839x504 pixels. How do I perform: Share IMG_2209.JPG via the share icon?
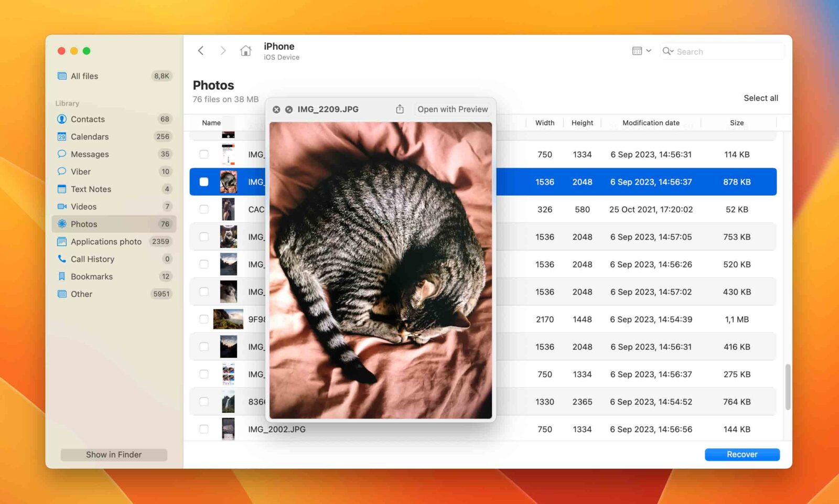[400, 109]
